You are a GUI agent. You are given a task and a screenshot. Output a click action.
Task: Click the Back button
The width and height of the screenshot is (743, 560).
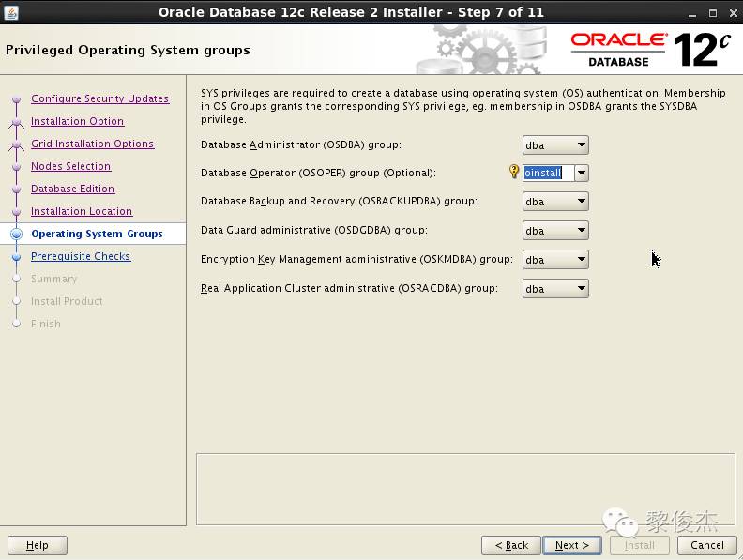point(510,545)
